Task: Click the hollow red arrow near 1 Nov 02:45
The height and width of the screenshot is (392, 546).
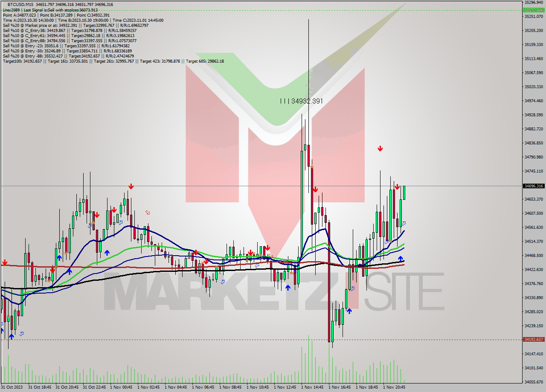Action: tap(148, 212)
